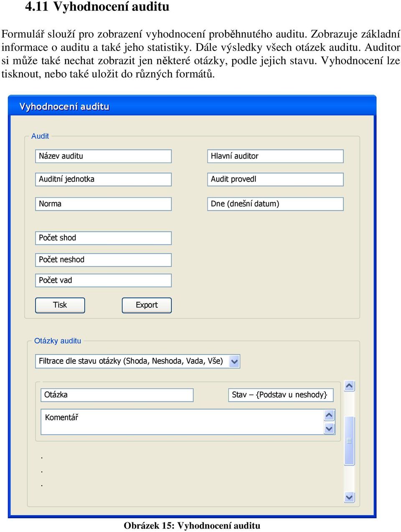Select the Auditní jednotka field

click(x=103, y=179)
